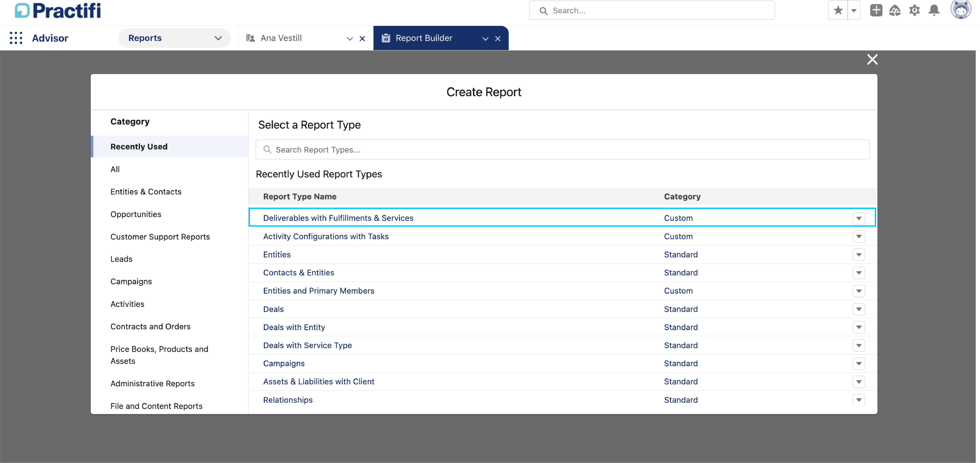Choose the Relationships report type
Image resolution: width=980 pixels, height=463 pixels.
288,400
